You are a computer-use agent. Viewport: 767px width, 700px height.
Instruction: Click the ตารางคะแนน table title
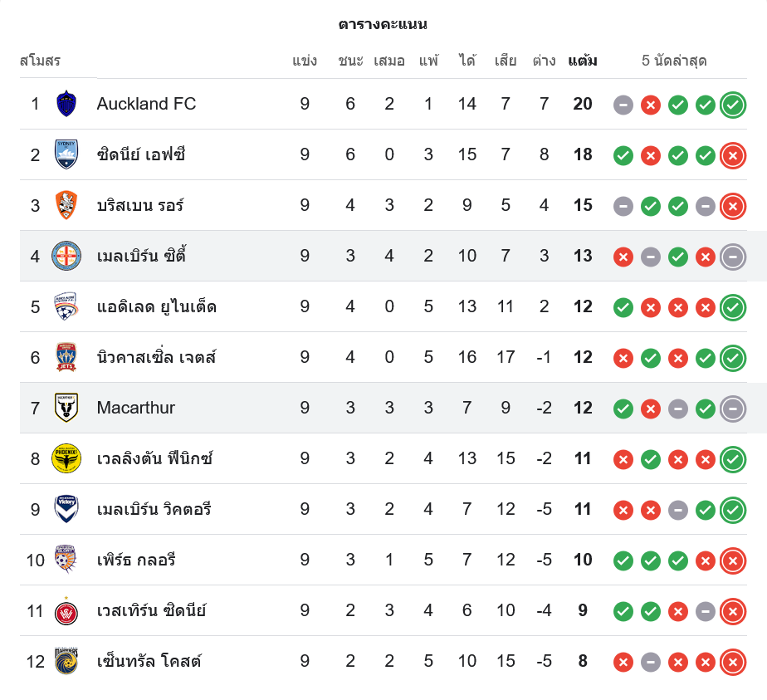tap(383, 24)
